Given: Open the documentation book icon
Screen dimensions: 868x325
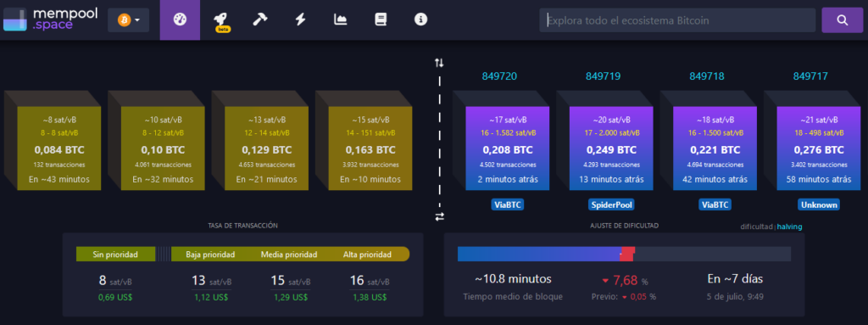Looking at the screenshot, I should coord(381,20).
